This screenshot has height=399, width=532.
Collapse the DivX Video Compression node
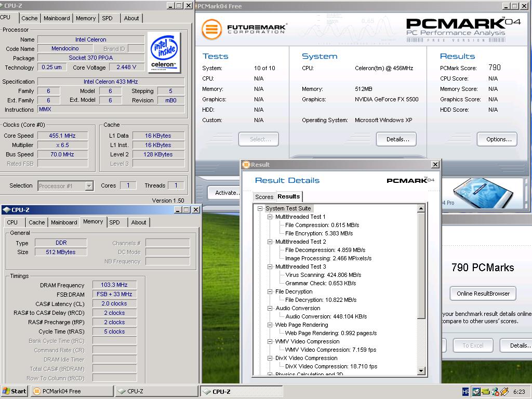coord(270,358)
